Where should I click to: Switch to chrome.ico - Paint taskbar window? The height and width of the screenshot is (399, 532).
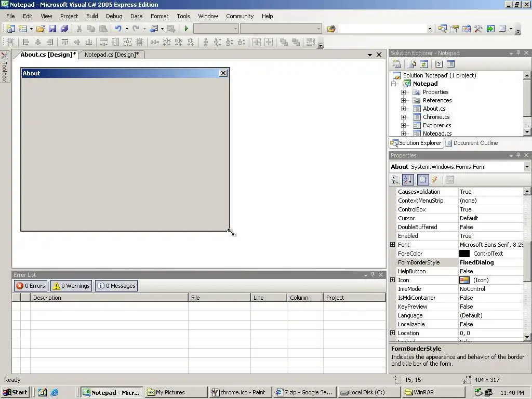(x=240, y=393)
